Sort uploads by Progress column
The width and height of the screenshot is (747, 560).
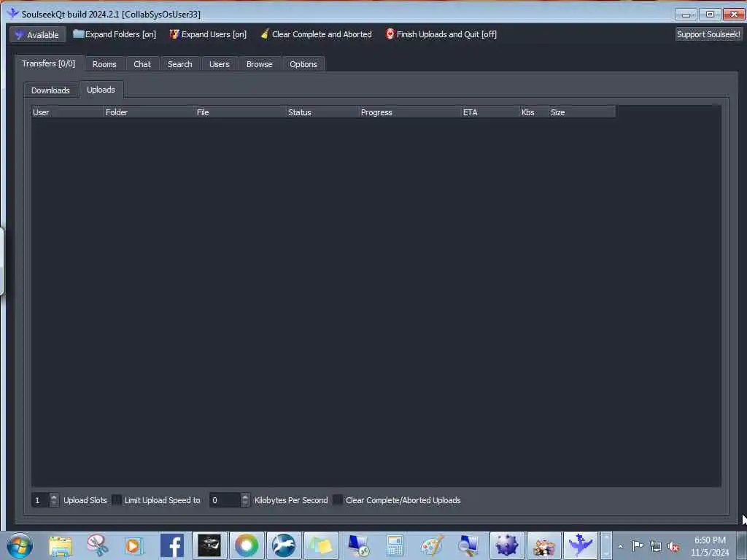(410, 112)
